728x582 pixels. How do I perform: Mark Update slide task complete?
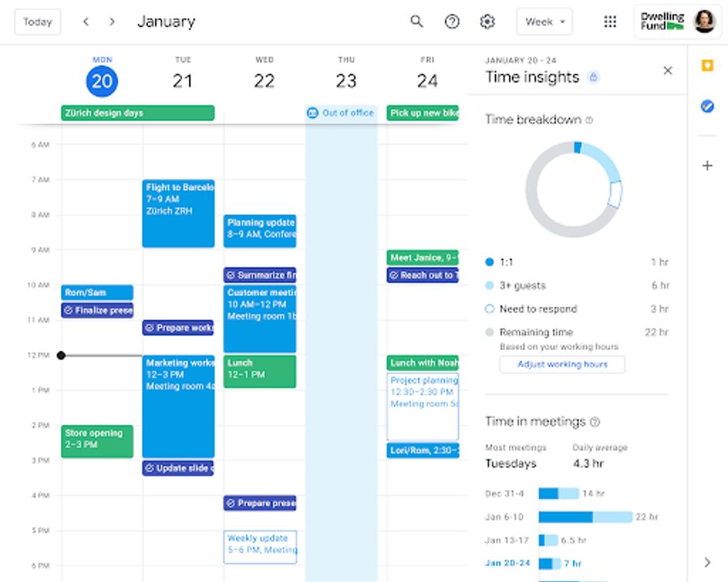pyautogui.click(x=150, y=468)
